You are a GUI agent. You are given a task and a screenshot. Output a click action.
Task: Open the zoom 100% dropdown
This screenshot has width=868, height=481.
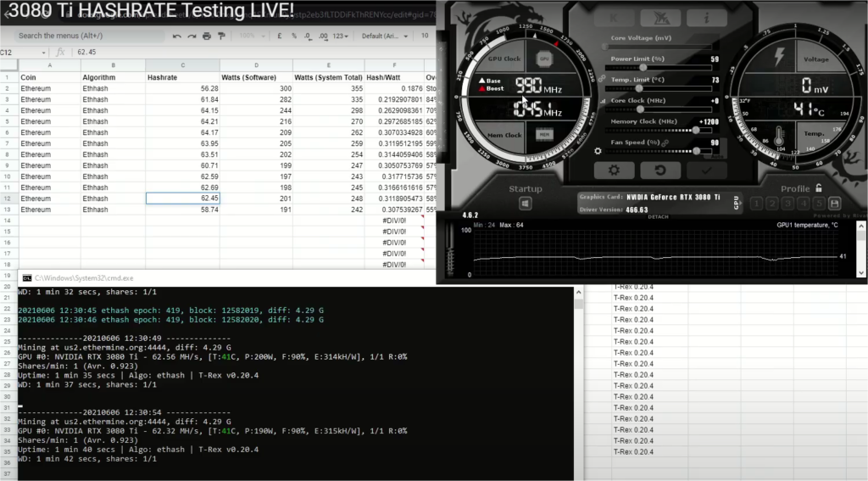[251, 36]
